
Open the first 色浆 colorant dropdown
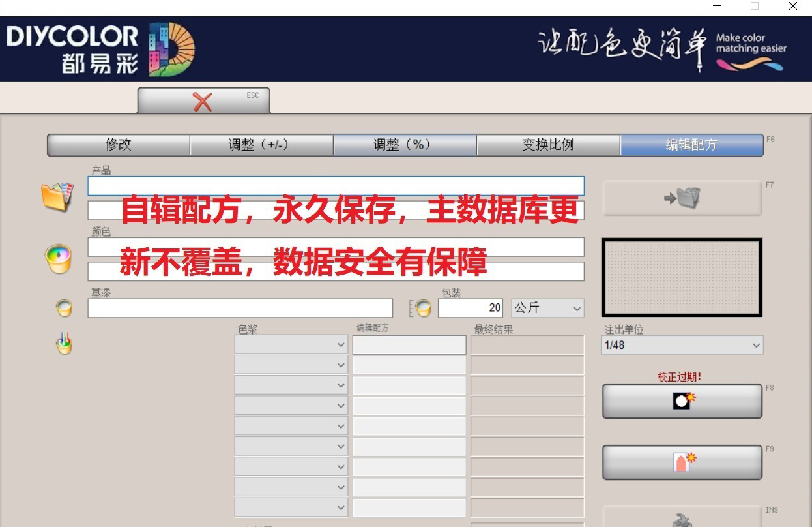(x=291, y=345)
